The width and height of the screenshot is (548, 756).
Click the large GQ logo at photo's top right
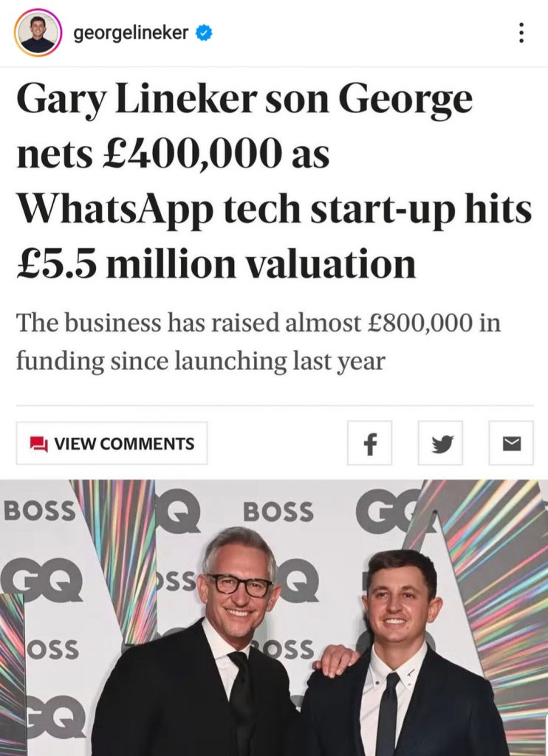[388, 509]
